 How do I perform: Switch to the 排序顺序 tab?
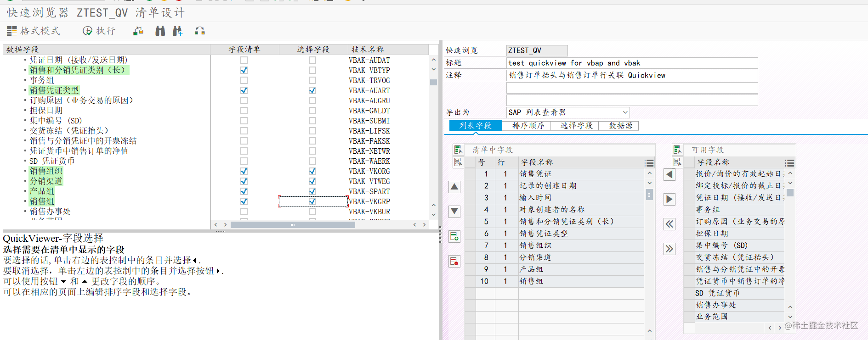pos(528,126)
